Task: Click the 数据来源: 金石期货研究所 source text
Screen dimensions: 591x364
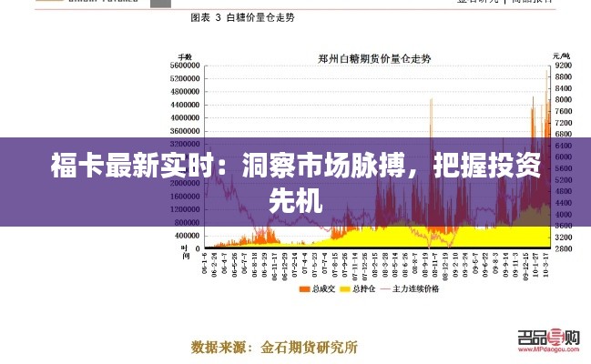Action: click(274, 347)
